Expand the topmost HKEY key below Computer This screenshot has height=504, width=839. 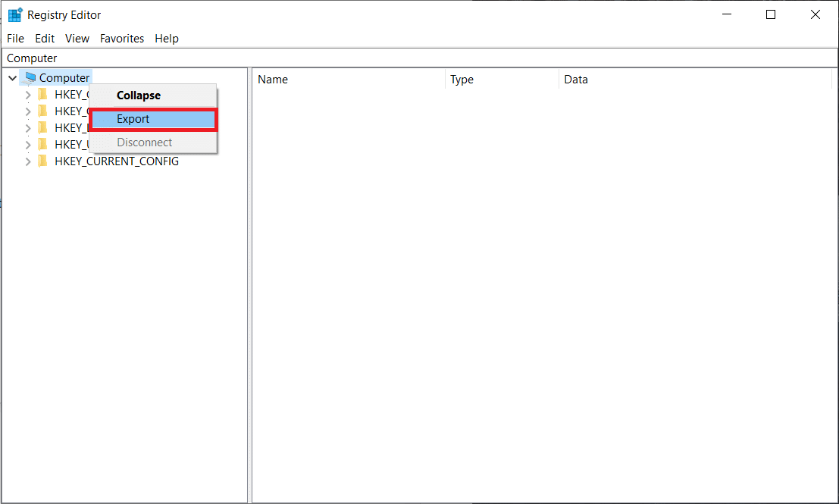click(x=28, y=95)
